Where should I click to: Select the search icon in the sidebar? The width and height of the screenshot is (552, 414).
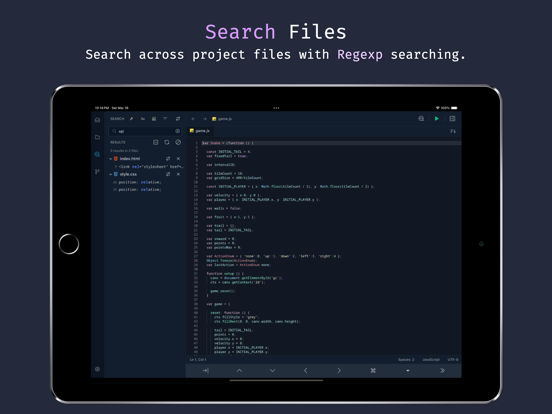click(98, 154)
